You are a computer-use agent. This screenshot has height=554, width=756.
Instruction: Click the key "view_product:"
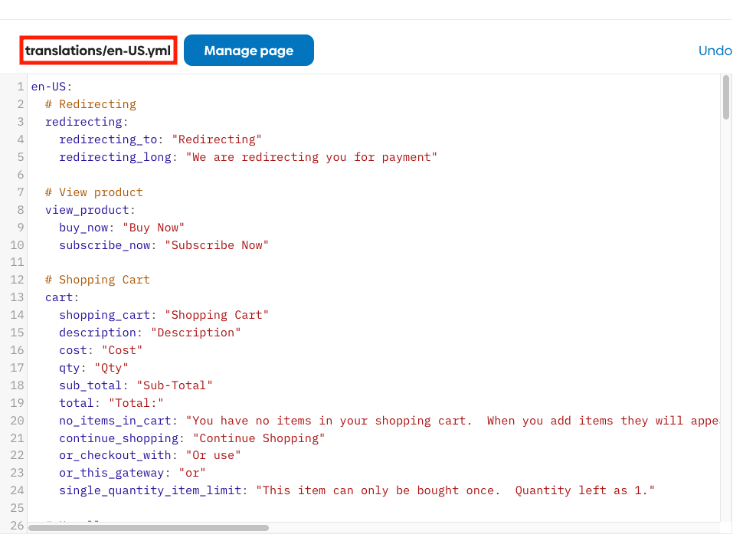[x=90, y=210]
